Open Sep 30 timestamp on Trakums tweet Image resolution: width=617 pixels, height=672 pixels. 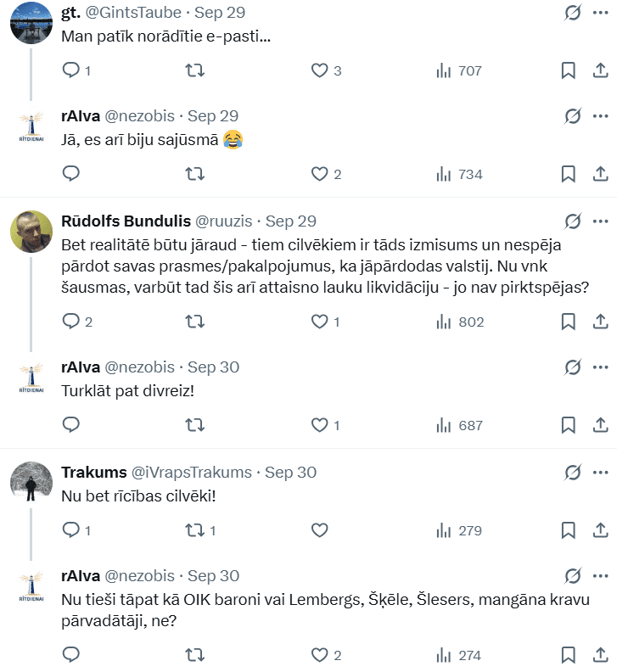tap(291, 473)
